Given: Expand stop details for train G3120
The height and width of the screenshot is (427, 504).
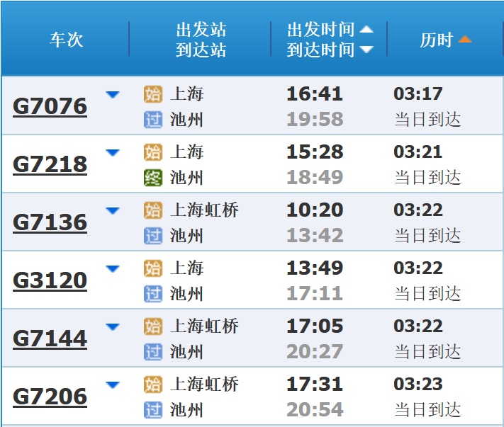Looking at the screenshot, I should (112, 269).
